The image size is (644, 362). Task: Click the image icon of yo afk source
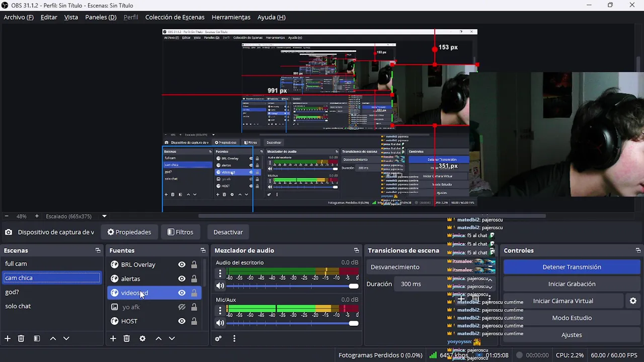(115, 307)
